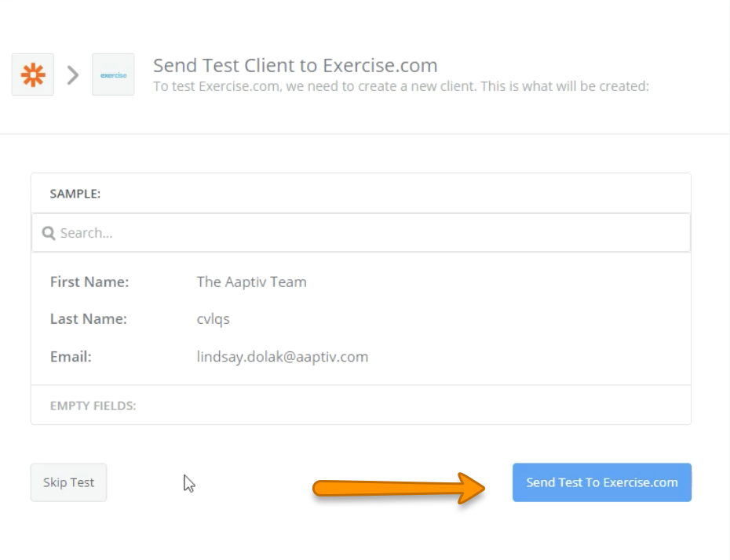The image size is (730, 560).
Task: Select the Email label
Action: pos(71,357)
